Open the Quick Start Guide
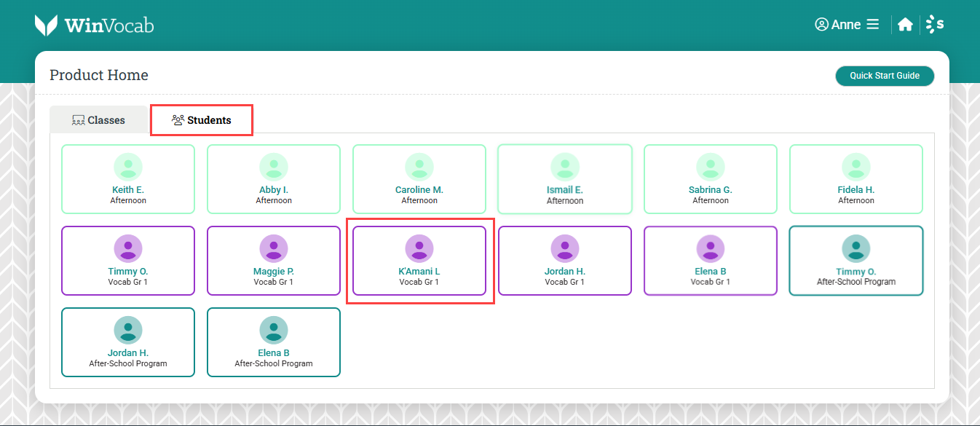 [885, 76]
